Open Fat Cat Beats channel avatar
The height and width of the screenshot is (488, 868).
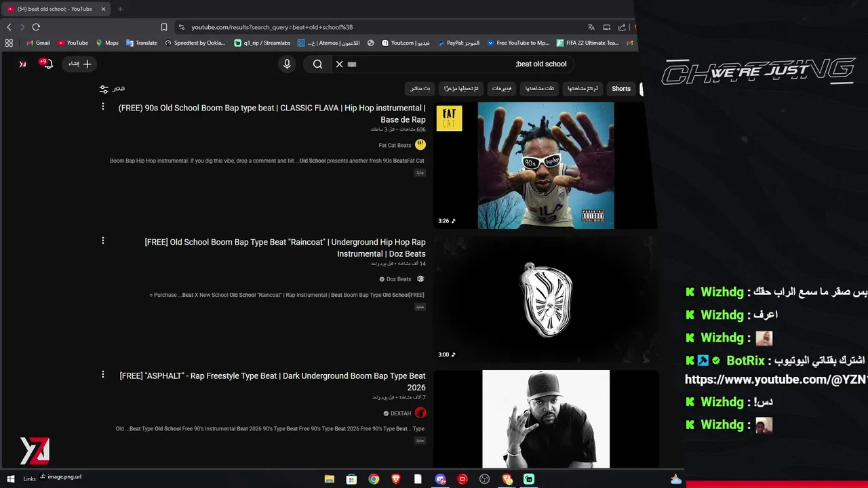coord(420,144)
